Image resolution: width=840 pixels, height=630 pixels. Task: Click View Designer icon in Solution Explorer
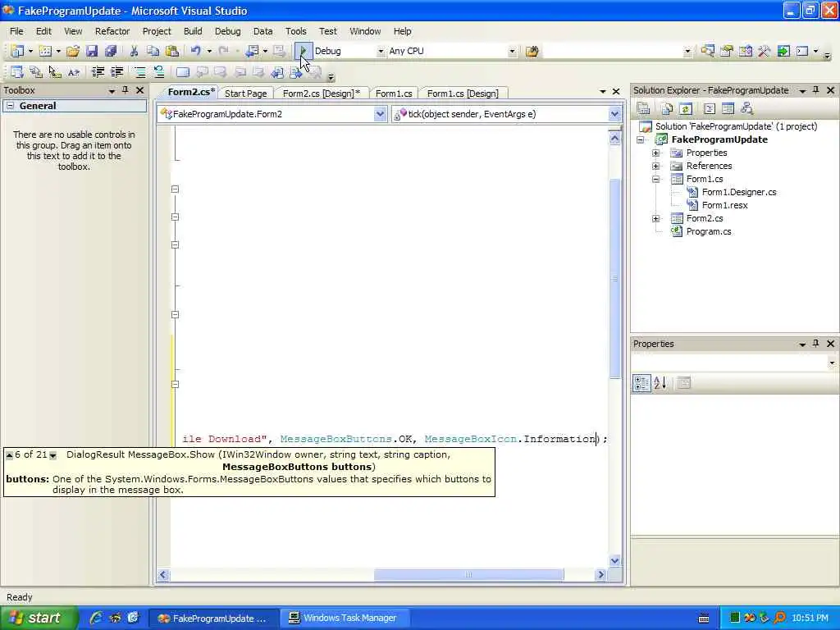click(x=728, y=109)
